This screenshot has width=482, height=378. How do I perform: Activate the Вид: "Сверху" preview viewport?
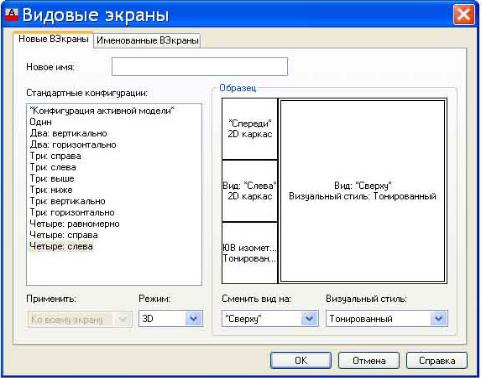(363, 191)
